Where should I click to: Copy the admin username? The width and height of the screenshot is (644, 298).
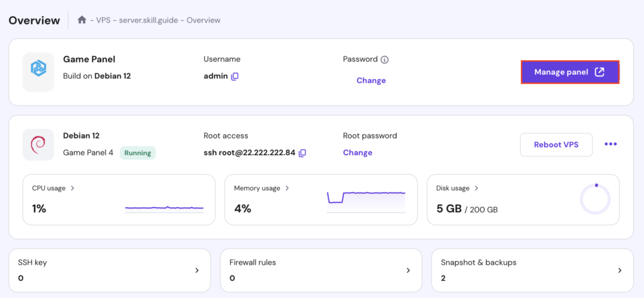[x=235, y=77]
